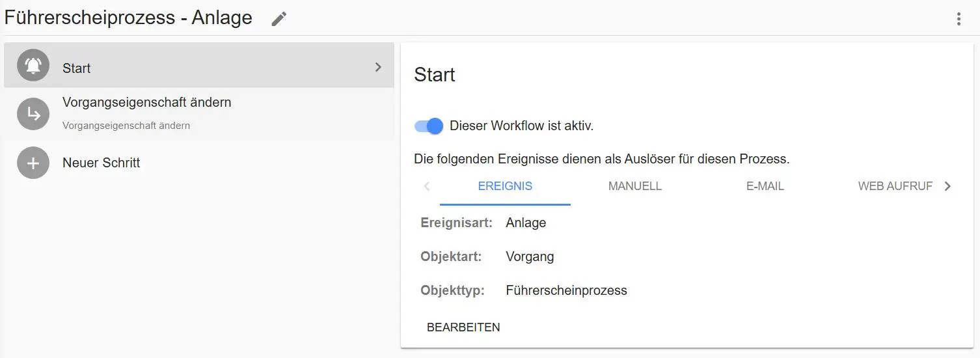The height and width of the screenshot is (358, 980).
Task: Open the three-dot more options menu
Action: pos(958,19)
